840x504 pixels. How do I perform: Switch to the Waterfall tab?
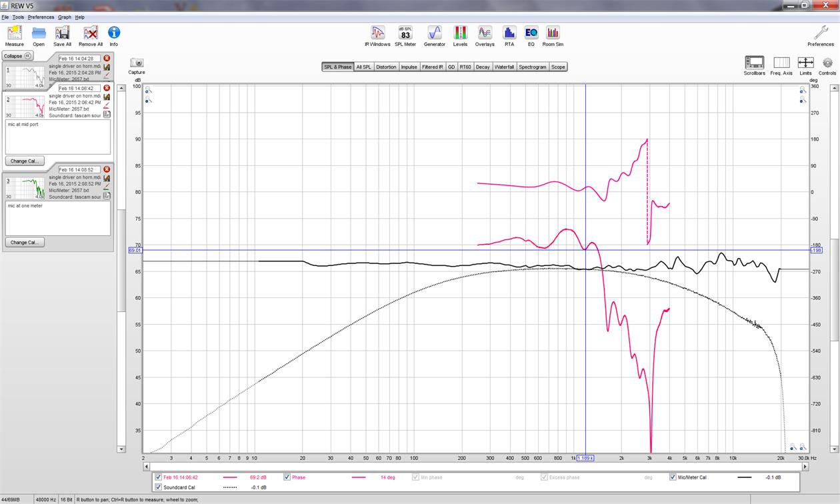(504, 67)
